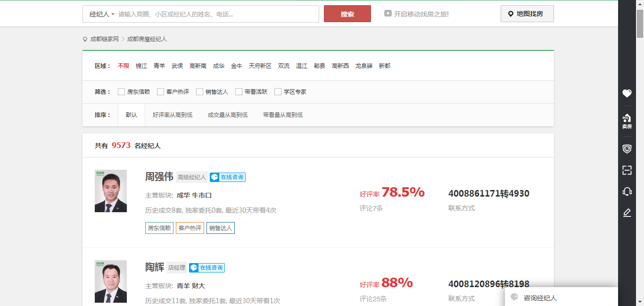Filter by 成华 district

[219, 66]
